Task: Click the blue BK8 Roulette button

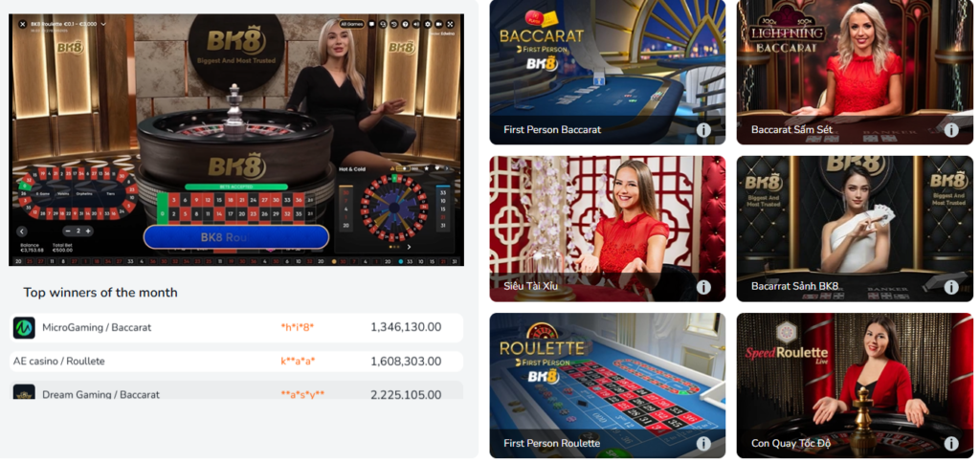Action: pos(236,237)
